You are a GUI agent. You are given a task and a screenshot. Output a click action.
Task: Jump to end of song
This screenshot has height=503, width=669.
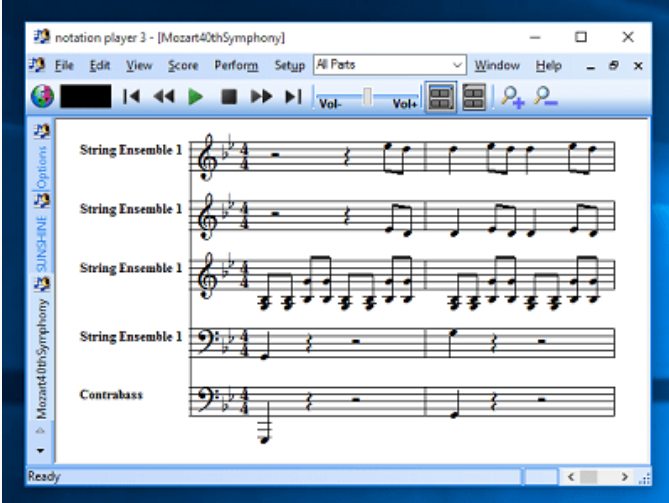[294, 96]
